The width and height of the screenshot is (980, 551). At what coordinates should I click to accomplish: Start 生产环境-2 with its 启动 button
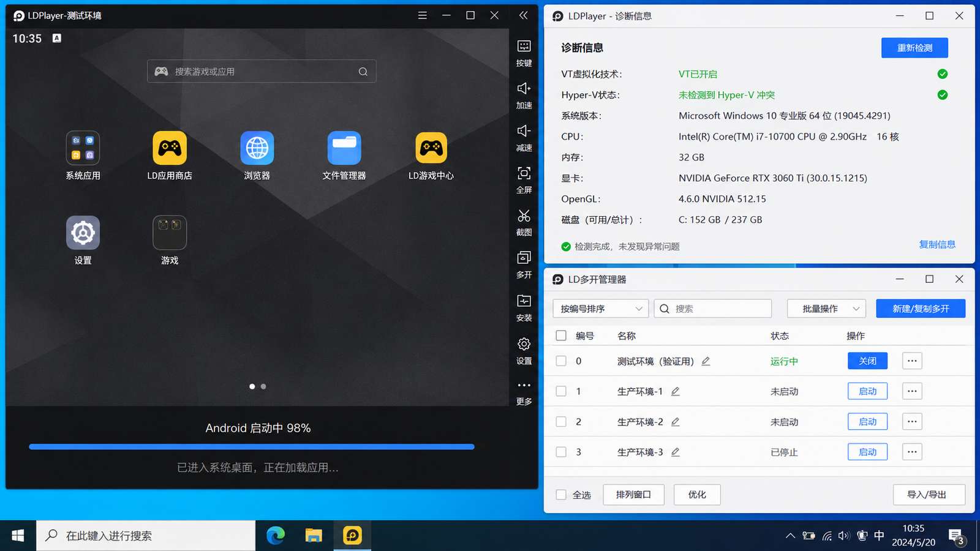[867, 422]
